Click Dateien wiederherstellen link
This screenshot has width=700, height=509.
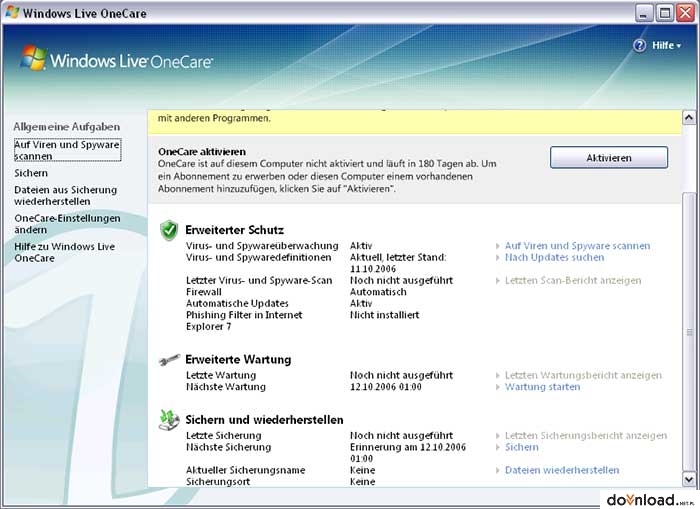(562, 470)
